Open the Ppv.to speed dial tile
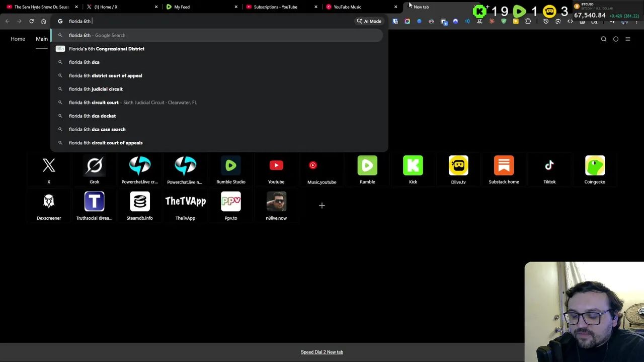The width and height of the screenshot is (644, 362). [x=231, y=206]
